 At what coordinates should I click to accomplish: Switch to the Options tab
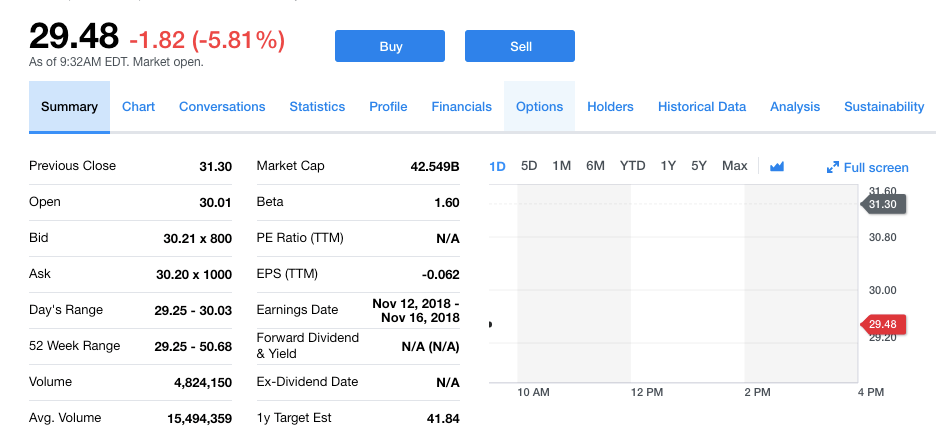click(539, 107)
